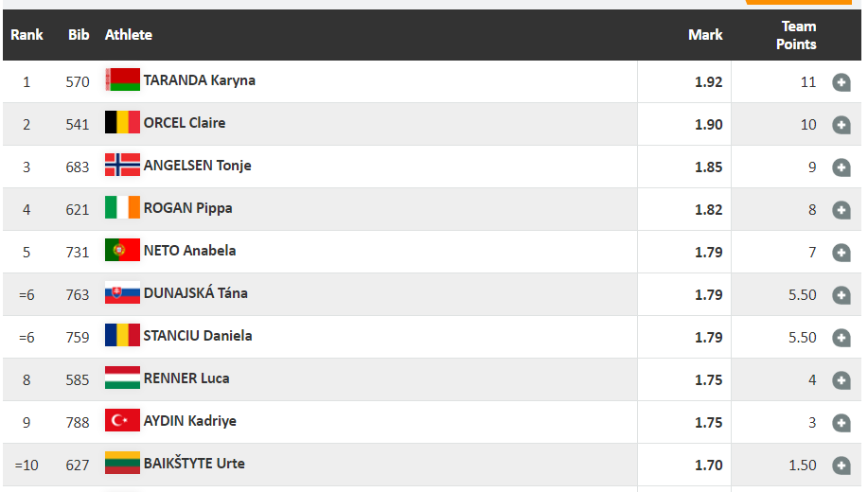Open ANGELSEN Tonje's expand plus icon
Viewport: 868px width, 492px height.
coord(841,167)
